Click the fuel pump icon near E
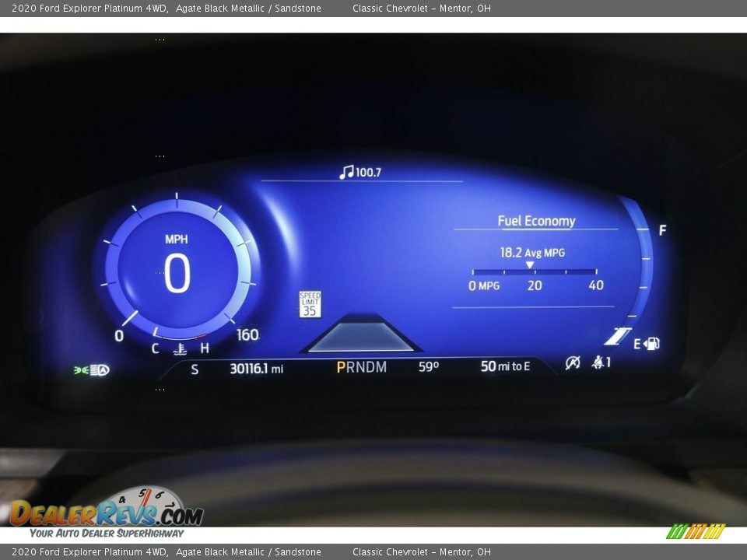The height and width of the screenshot is (560, 747). click(x=651, y=344)
